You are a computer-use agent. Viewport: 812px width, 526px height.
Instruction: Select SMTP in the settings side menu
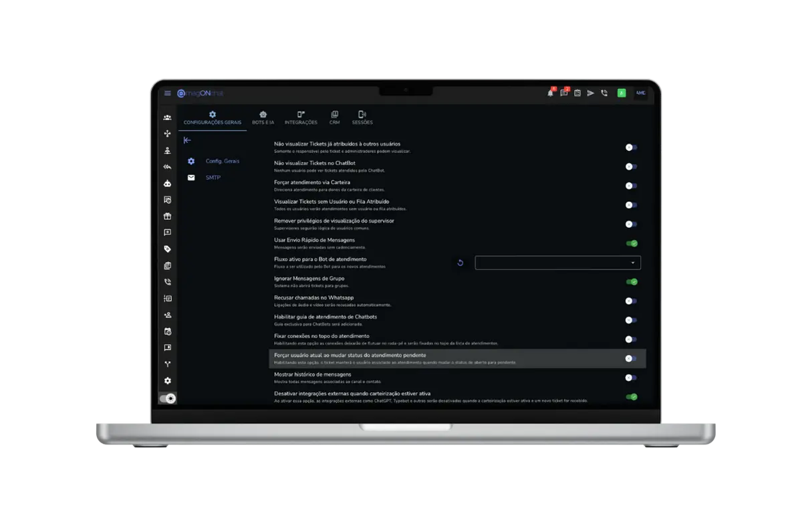coord(213,178)
